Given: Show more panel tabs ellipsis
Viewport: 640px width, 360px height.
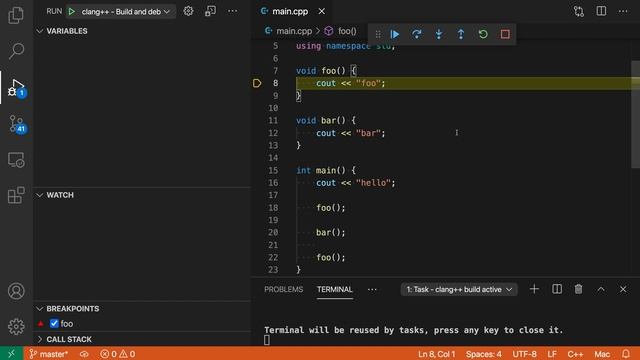Looking at the screenshot, I should [x=372, y=289].
